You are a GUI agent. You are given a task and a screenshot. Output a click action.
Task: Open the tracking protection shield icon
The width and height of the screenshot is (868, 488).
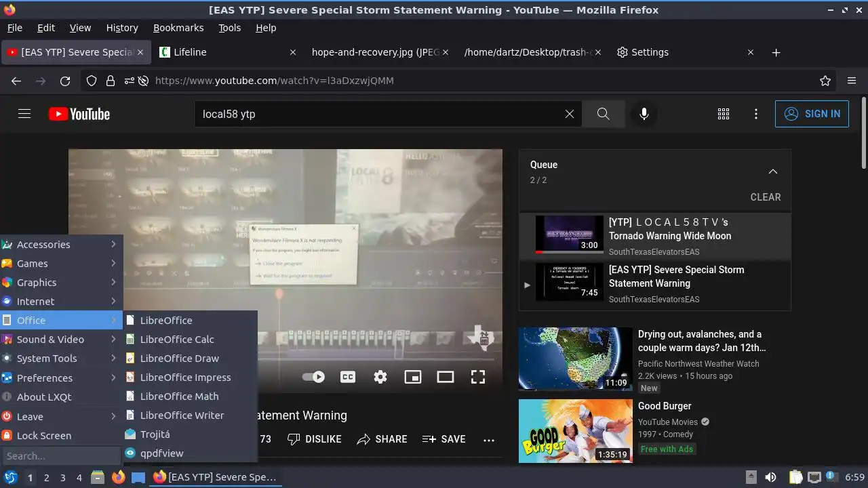point(92,81)
